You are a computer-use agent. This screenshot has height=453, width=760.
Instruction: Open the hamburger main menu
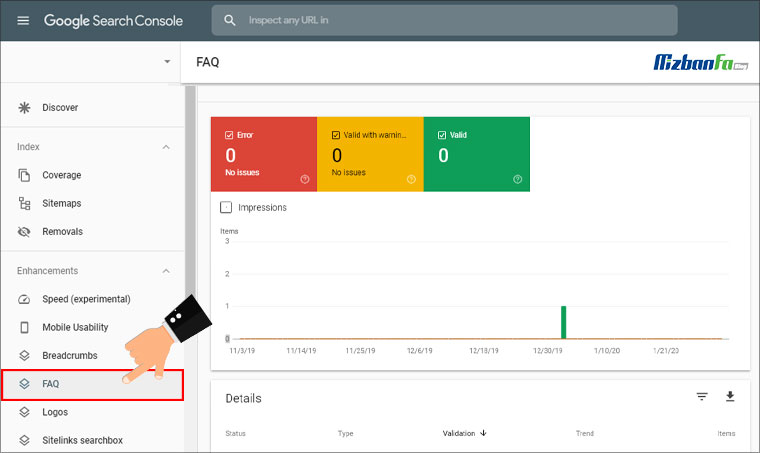(23, 21)
